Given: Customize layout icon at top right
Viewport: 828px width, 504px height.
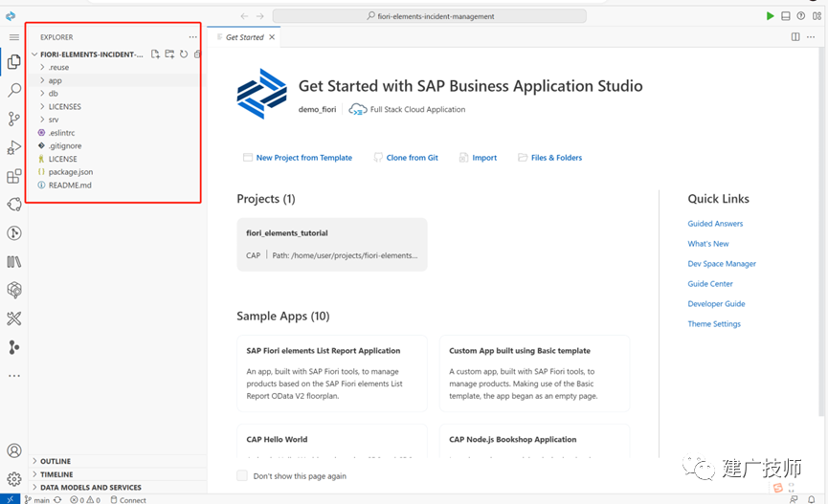Looking at the screenshot, I should tap(817, 16).
